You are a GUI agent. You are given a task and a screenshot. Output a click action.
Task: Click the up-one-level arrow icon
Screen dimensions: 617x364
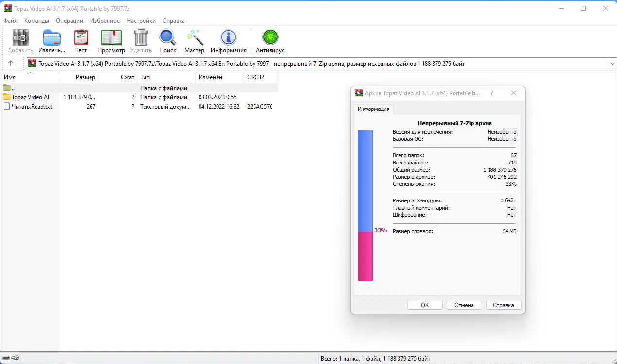(11, 63)
